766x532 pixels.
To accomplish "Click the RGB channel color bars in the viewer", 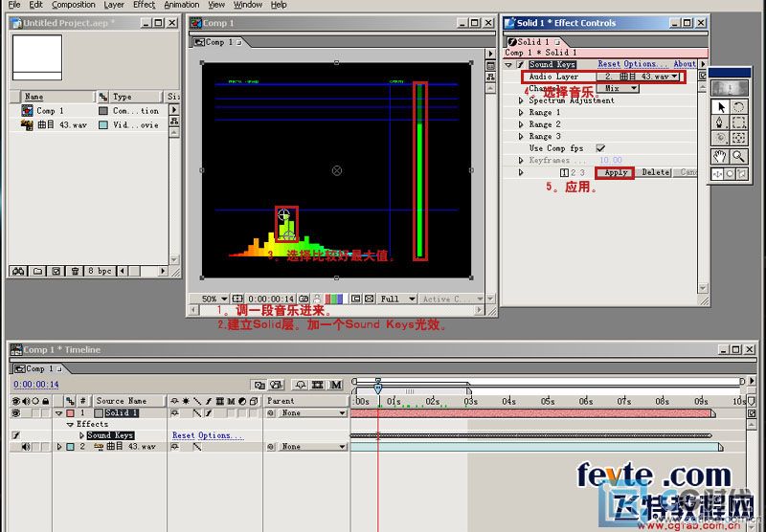I will (334, 299).
